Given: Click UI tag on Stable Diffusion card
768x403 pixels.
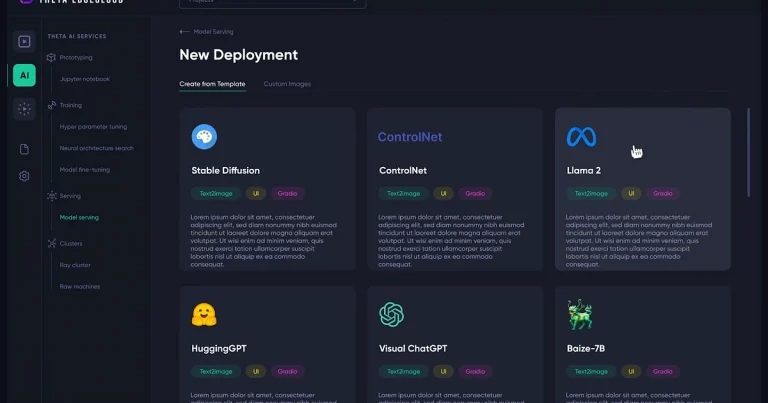Looking at the screenshot, I should tap(256, 193).
